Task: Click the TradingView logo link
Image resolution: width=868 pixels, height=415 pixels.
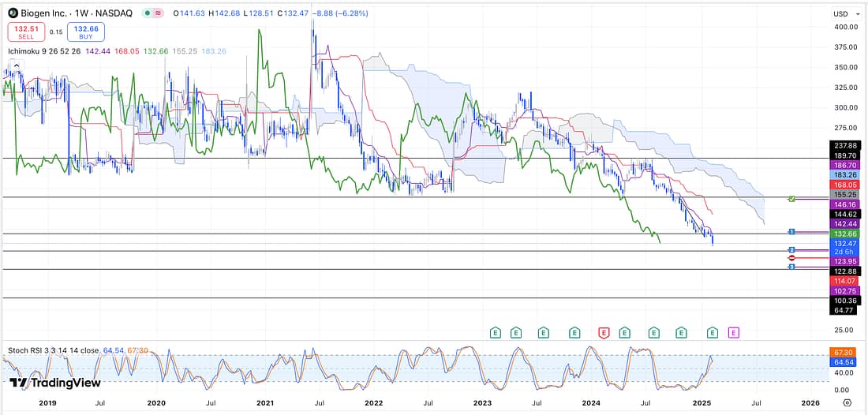Action: [x=55, y=383]
